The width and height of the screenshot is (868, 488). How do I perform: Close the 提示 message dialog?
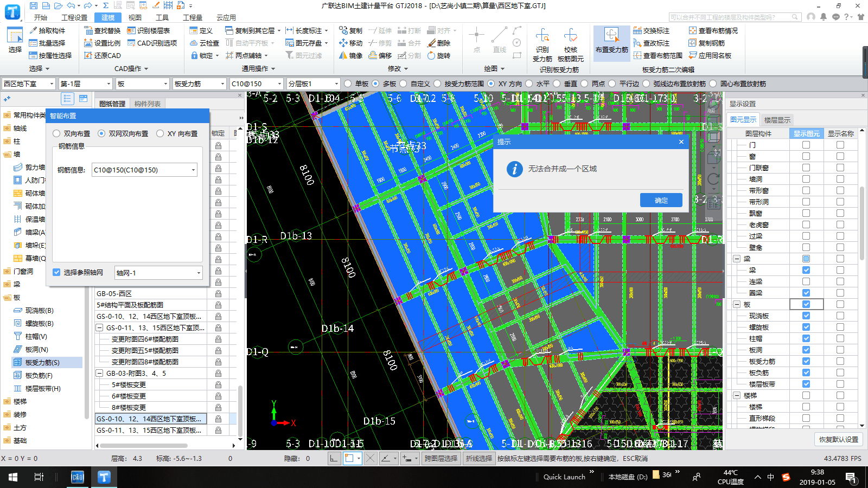681,142
